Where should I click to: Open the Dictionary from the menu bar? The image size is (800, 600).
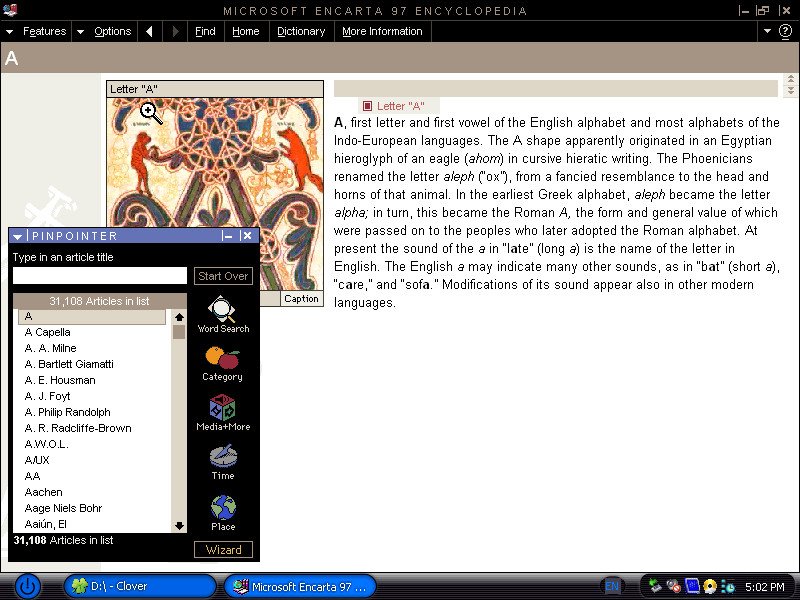301,32
